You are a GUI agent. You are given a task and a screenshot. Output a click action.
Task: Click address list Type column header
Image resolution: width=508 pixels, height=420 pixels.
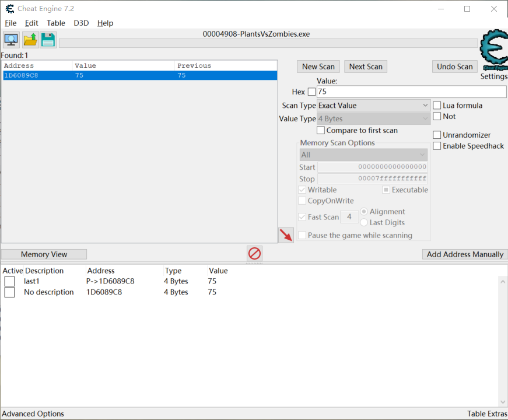click(x=173, y=271)
